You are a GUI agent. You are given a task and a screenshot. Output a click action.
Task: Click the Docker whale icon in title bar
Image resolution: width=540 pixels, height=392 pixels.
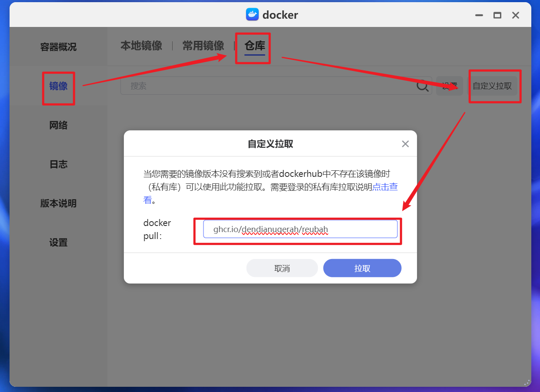(252, 14)
